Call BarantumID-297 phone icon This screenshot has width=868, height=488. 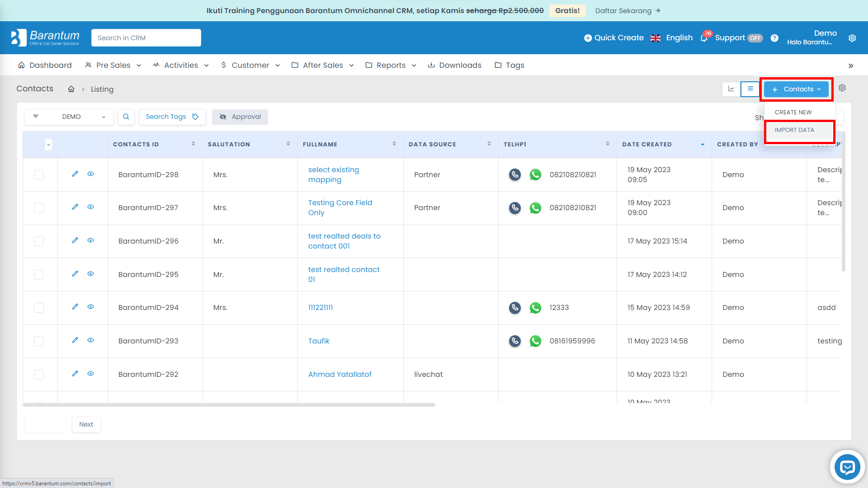pyautogui.click(x=515, y=207)
